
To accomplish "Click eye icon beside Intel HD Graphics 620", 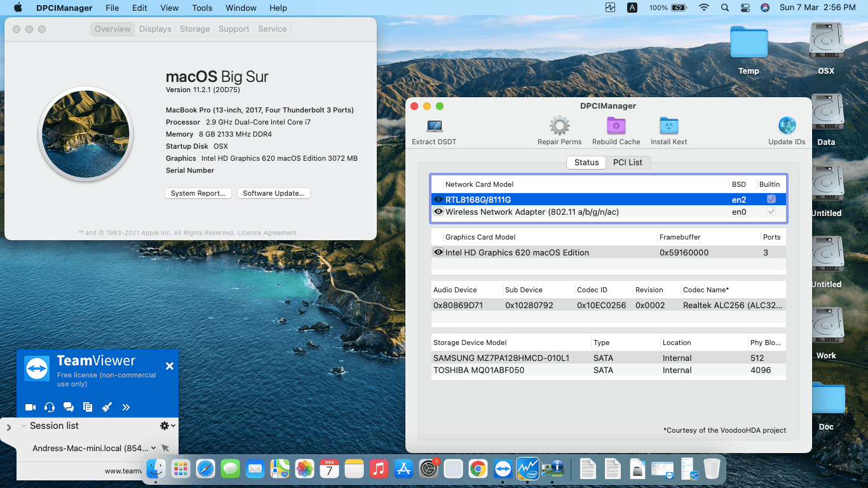I will (x=438, y=252).
